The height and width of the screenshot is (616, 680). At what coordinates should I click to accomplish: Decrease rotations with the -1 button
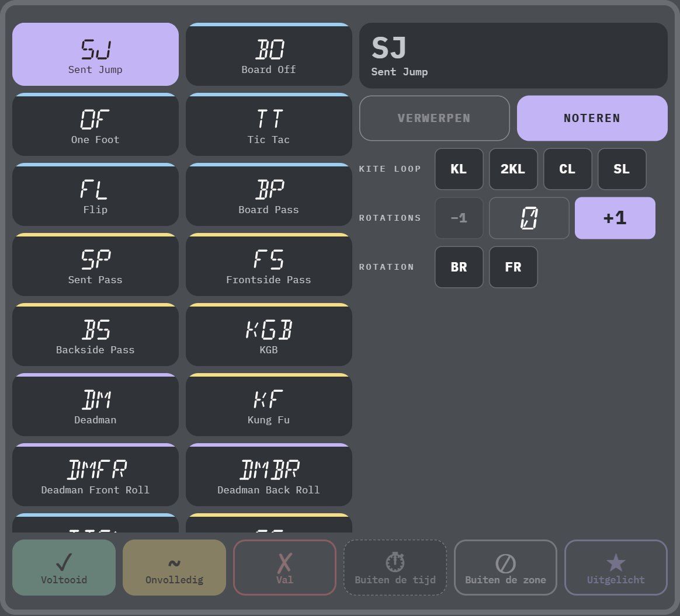[459, 218]
